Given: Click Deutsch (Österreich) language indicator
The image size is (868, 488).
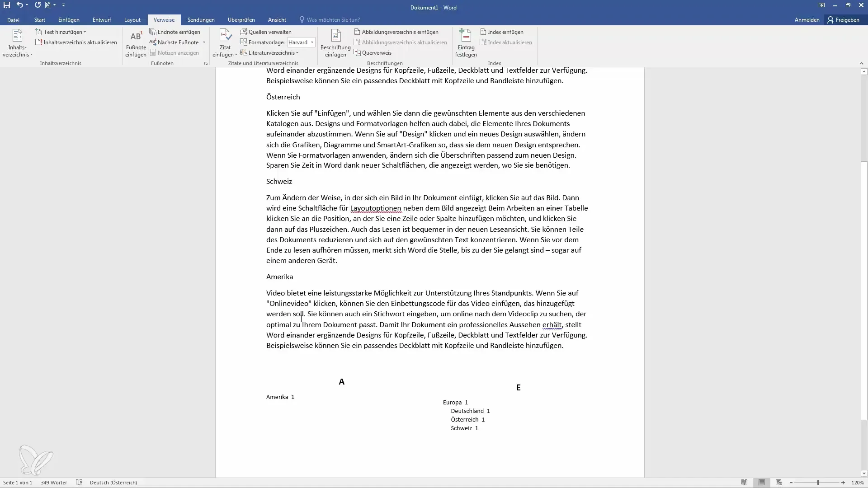Looking at the screenshot, I should pos(113,483).
